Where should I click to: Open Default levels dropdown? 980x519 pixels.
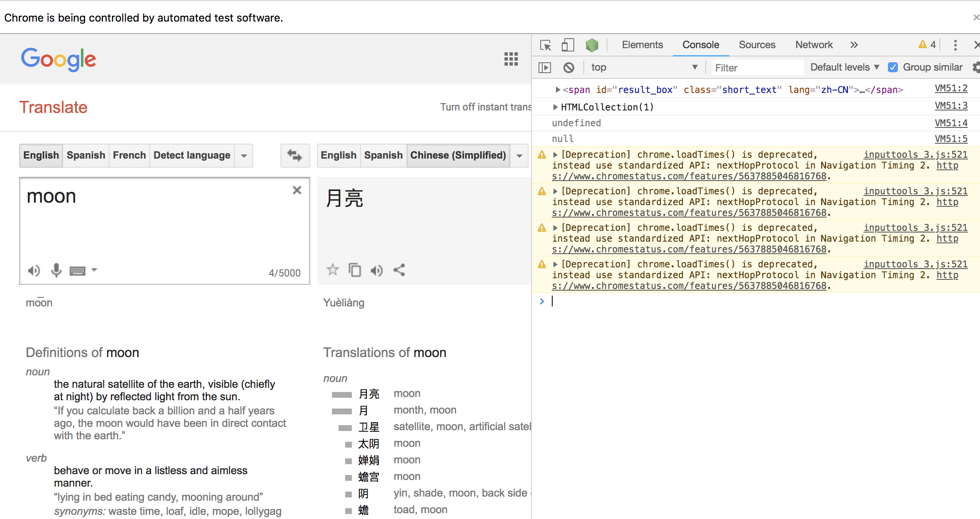pos(845,67)
